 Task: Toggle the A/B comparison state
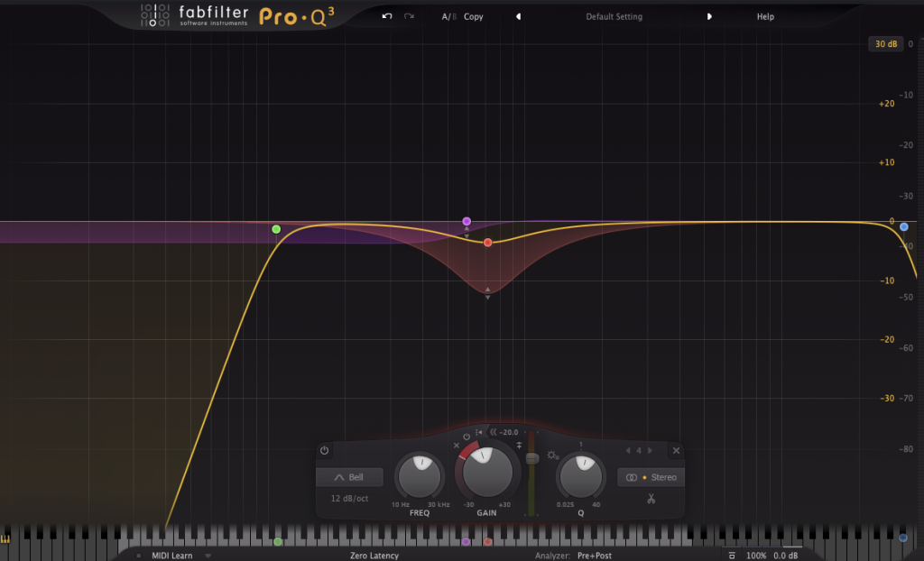tap(449, 16)
